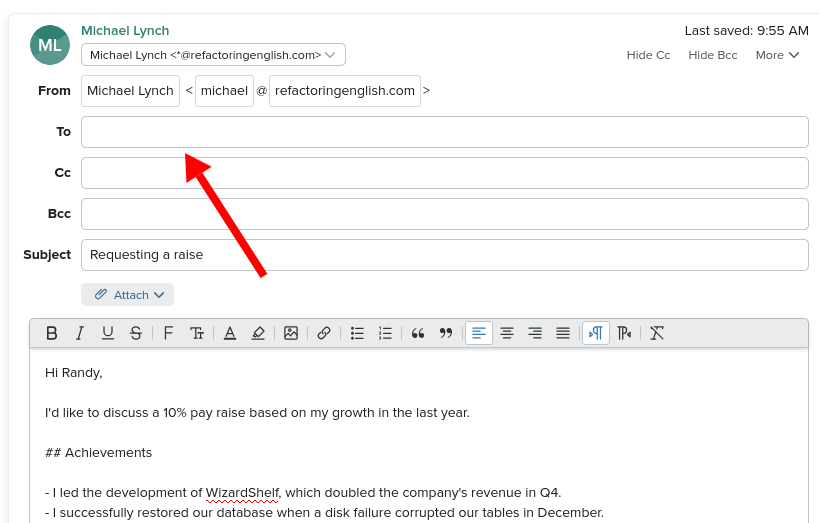Open the text color picker
The height and width of the screenshot is (523, 819).
point(230,333)
